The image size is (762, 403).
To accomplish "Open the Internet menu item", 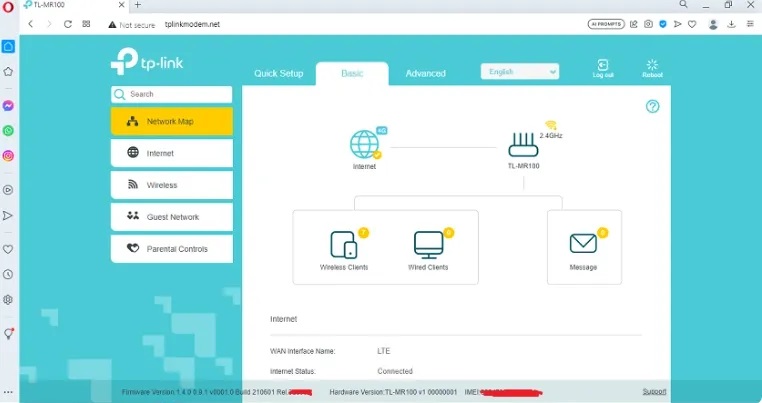I will pos(172,153).
